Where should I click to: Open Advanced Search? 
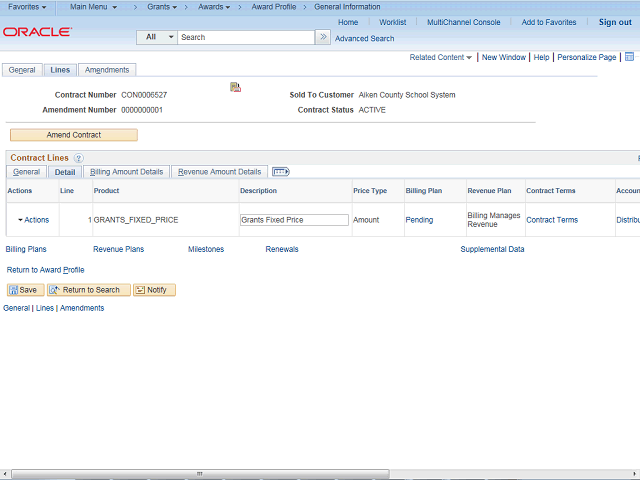tap(364, 38)
